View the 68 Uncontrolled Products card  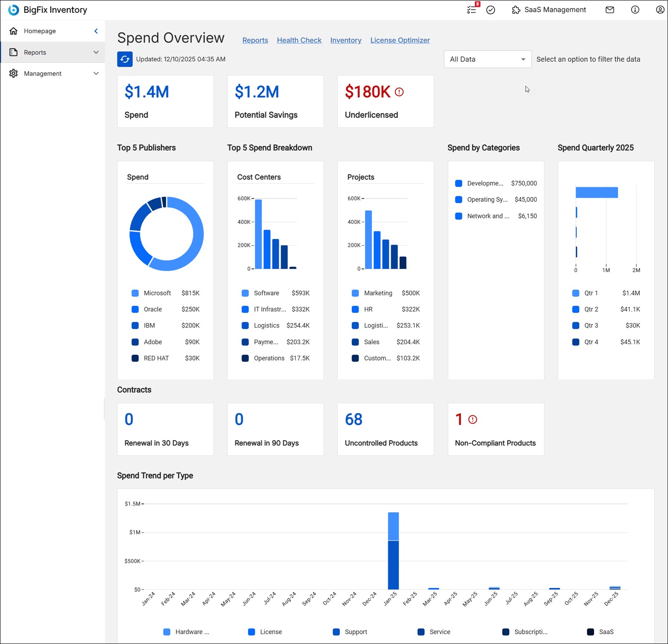pyautogui.click(x=386, y=429)
